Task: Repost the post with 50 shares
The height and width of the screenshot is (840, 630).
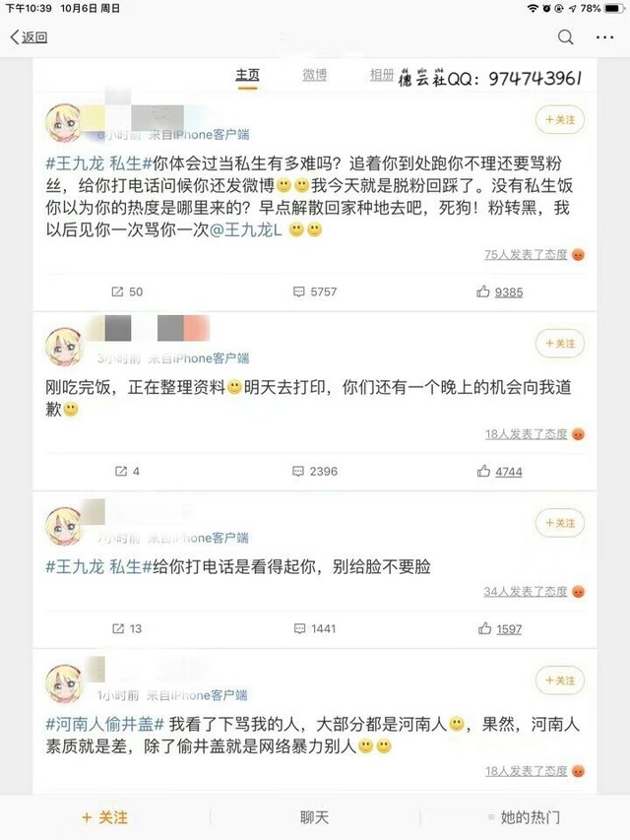Action: pyautogui.click(x=127, y=291)
